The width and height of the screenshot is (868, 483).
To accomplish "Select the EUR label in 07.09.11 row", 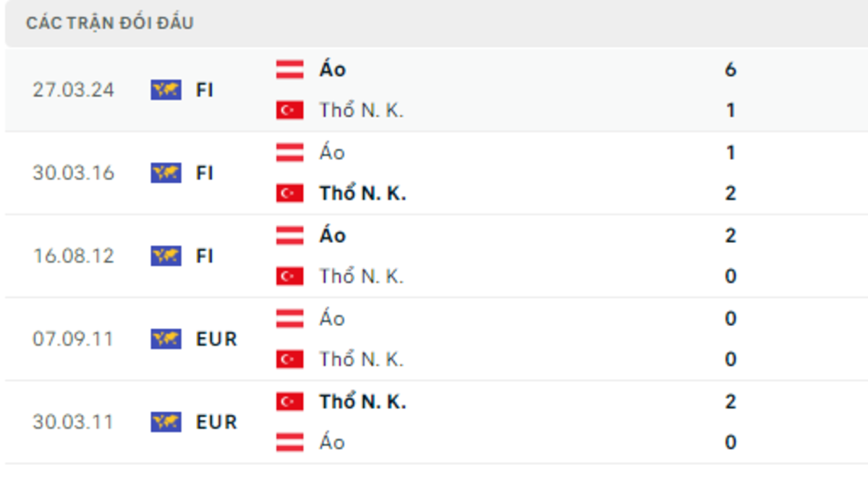I will coord(216,338).
